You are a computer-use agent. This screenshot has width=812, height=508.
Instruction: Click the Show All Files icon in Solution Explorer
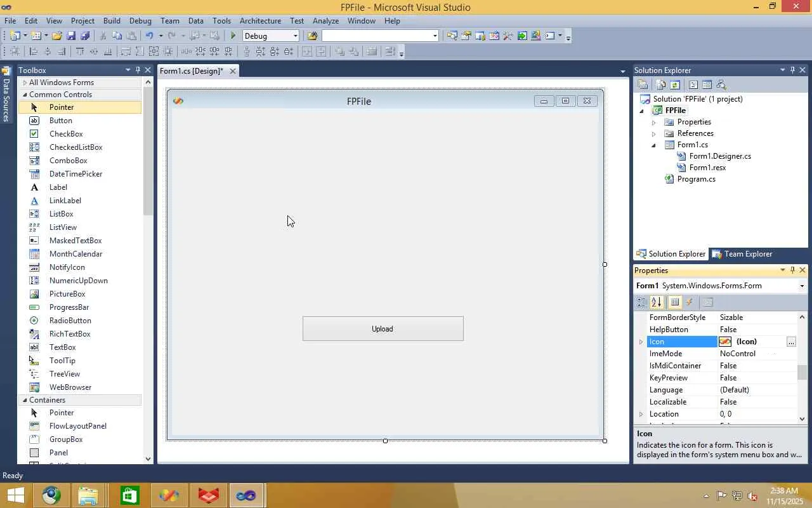(661, 85)
